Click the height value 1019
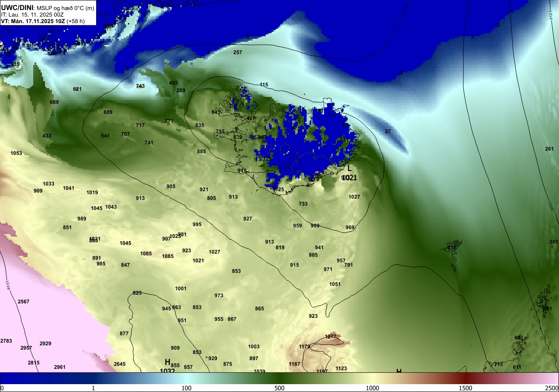Viewport: 559px width, 392px height. [92, 193]
